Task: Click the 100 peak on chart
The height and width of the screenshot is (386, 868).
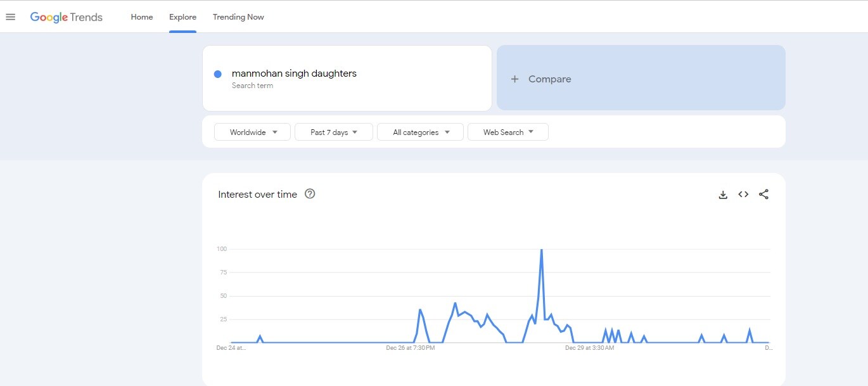Action: tap(541, 250)
